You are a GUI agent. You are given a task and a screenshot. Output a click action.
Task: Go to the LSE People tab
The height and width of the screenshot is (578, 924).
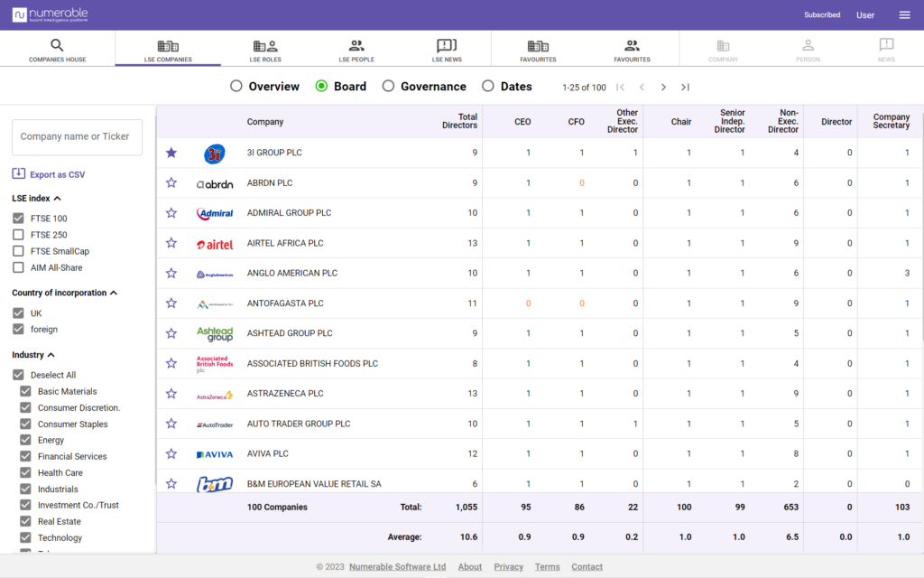pyautogui.click(x=356, y=50)
